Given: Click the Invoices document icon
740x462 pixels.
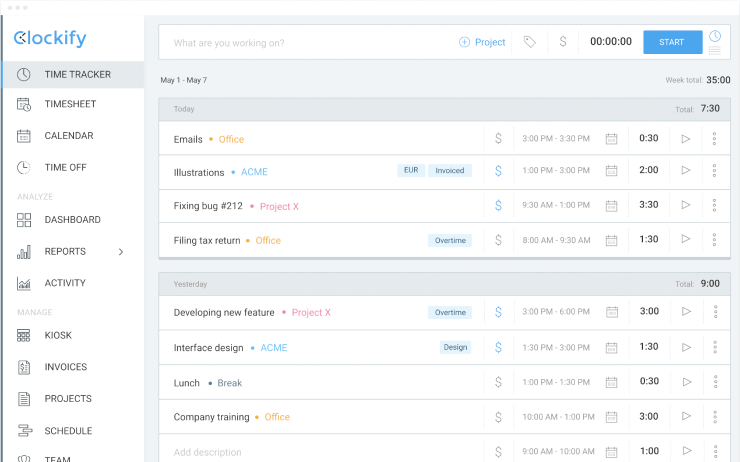Looking at the screenshot, I should (24, 367).
